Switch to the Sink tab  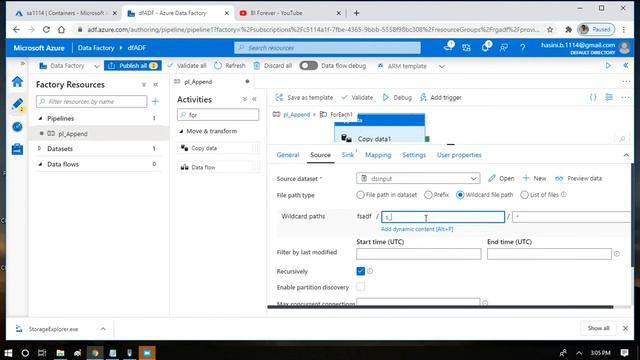348,155
